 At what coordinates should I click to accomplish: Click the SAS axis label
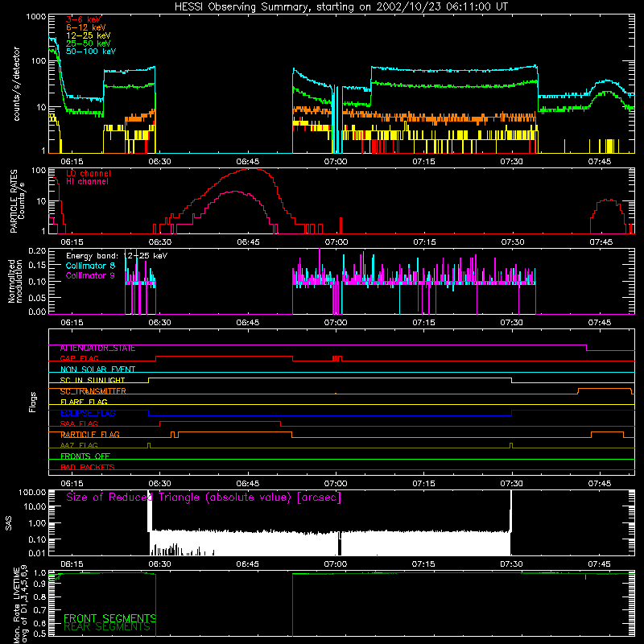point(9,522)
